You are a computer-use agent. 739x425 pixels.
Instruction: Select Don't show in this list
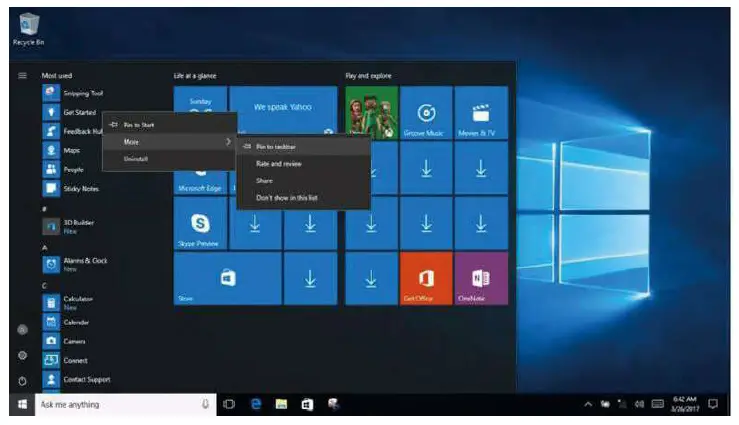tap(304, 197)
